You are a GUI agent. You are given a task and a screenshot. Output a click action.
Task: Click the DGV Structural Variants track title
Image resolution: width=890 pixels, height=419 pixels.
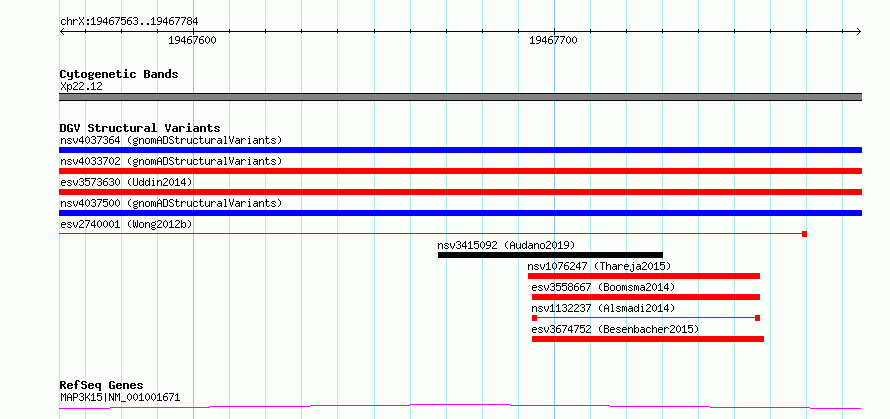click(x=140, y=128)
